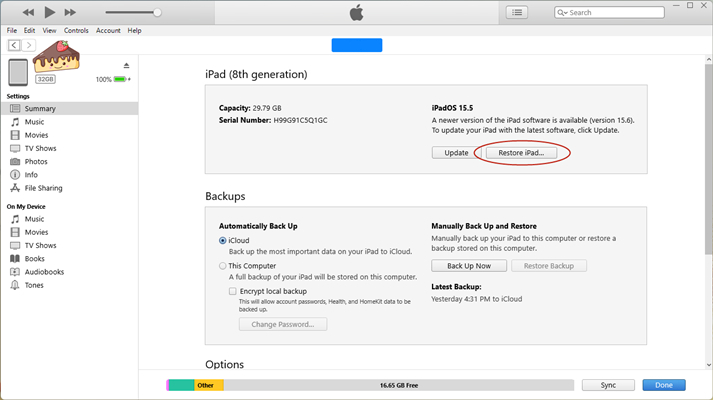Click the volume slider knob
713x400 pixels.
coord(157,12)
